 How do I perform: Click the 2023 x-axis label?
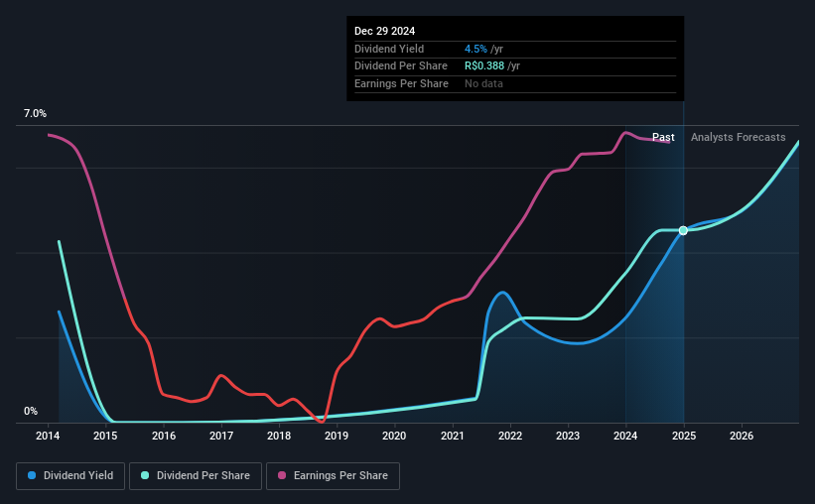point(568,436)
